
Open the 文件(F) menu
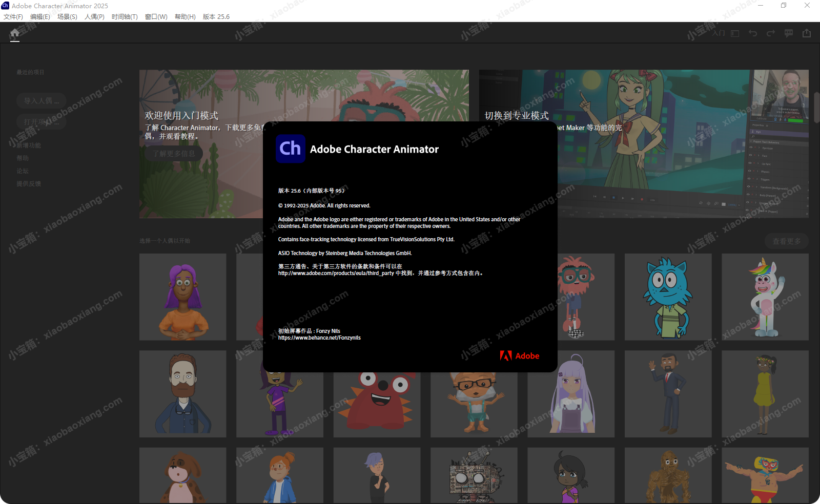click(13, 16)
